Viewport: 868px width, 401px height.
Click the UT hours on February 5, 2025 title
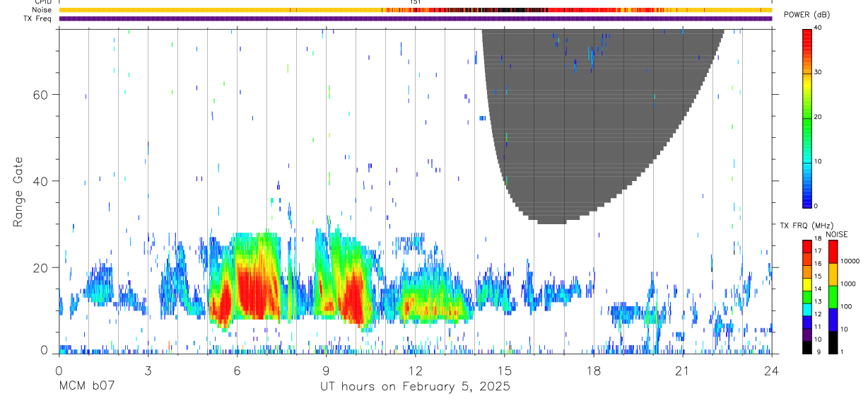[416, 387]
